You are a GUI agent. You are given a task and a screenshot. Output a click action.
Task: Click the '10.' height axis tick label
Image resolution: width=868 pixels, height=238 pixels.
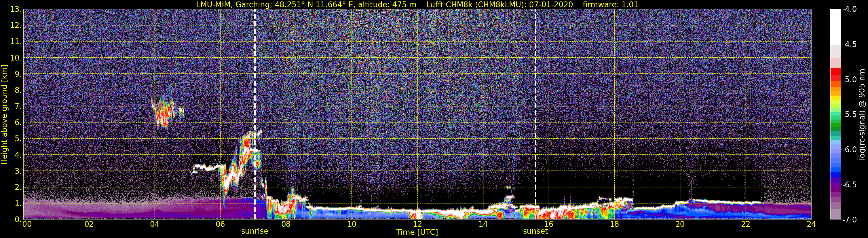pyautogui.click(x=16, y=58)
